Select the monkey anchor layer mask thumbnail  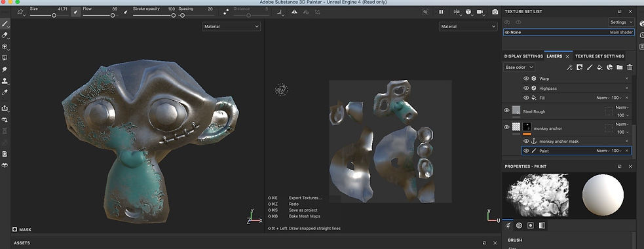pyautogui.click(x=527, y=127)
